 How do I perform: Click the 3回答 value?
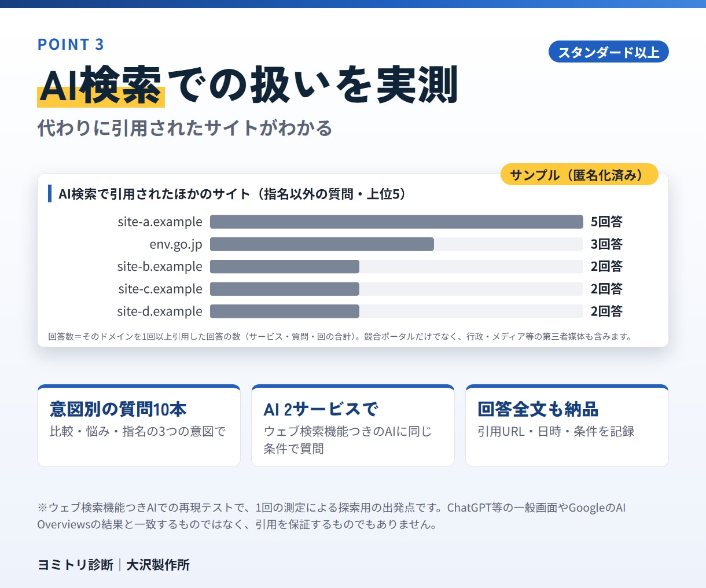pyautogui.click(x=606, y=244)
